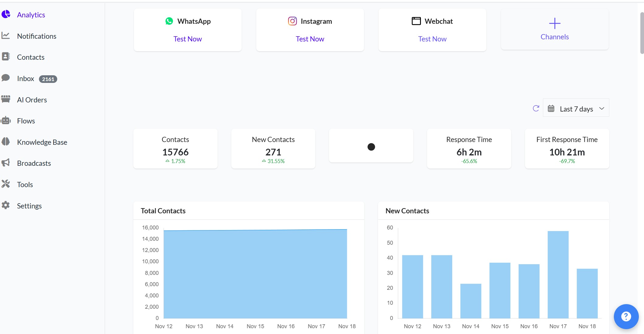This screenshot has width=644, height=334.
Task: Click the Nov 17 bar in New Contacts
Action: tap(558, 274)
